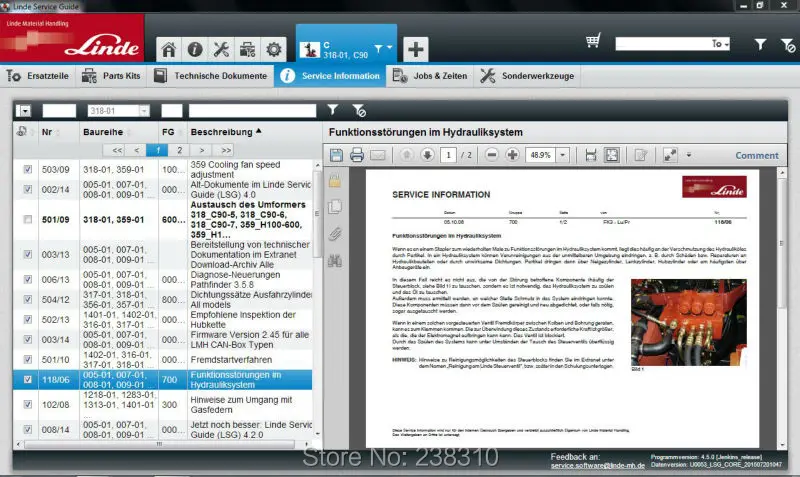Screen dimensions: 800x477
Task: Apply the header search filter funnel
Action: coord(760,44)
